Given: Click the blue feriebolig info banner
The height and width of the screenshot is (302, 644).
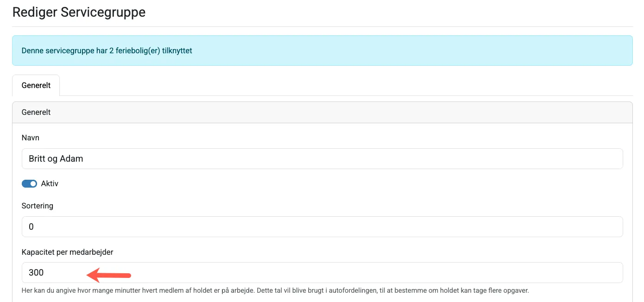Looking at the screenshot, I should tap(322, 50).
